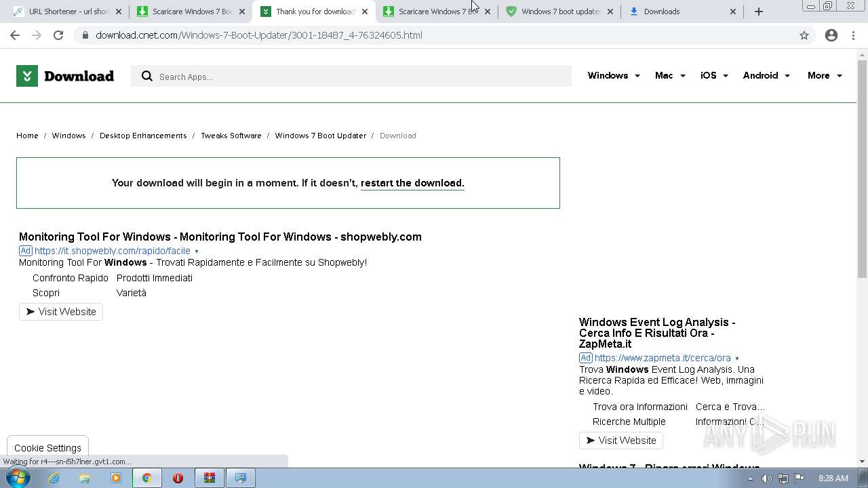Click Trova ora Informazioni sublink
Screen dimensions: 868x488
[640, 407]
